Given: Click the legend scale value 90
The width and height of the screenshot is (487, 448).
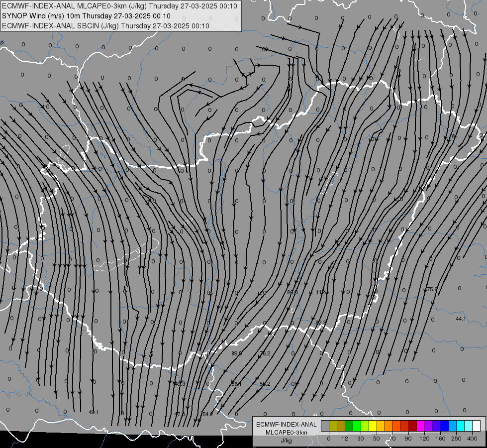Looking at the screenshot, I should tap(408, 439).
